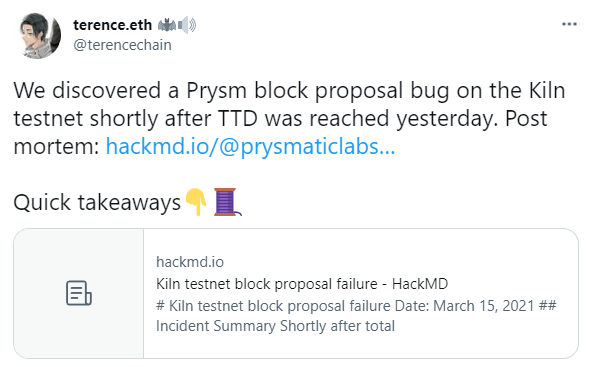Click the gray preview panel of the card

(79, 293)
